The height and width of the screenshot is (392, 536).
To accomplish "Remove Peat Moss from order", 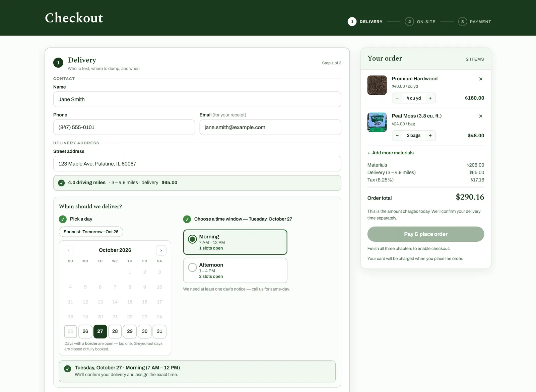I will click(481, 116).
